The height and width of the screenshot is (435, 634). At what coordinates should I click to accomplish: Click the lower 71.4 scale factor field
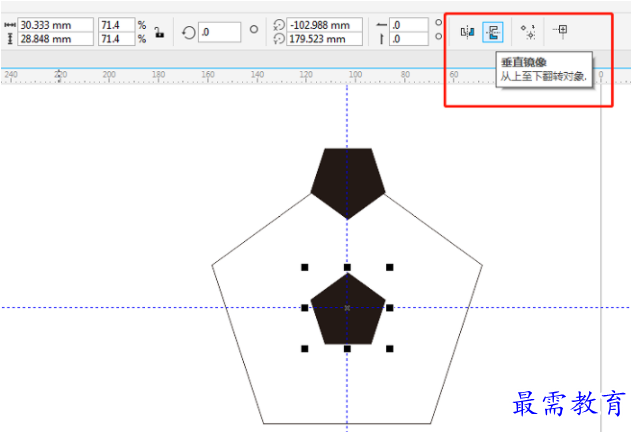116,39
